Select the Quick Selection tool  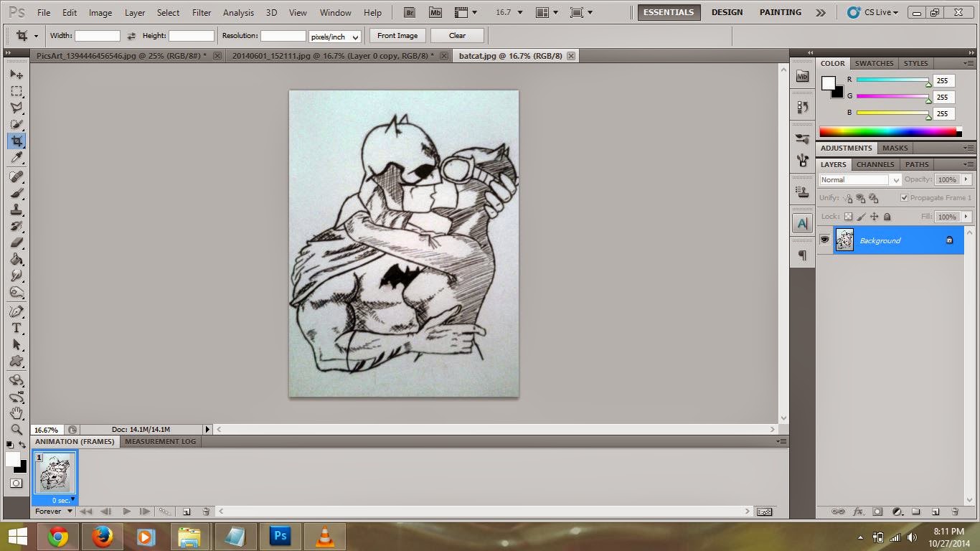tap(17, 124)
